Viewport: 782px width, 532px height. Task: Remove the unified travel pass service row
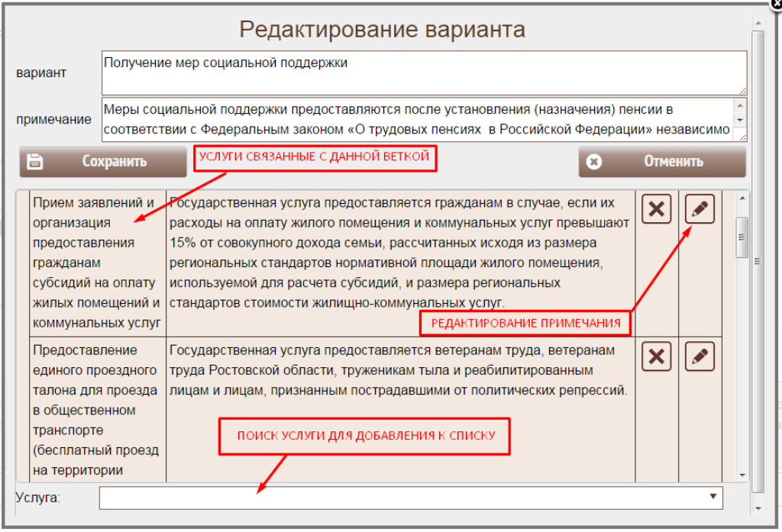point(656,356)
